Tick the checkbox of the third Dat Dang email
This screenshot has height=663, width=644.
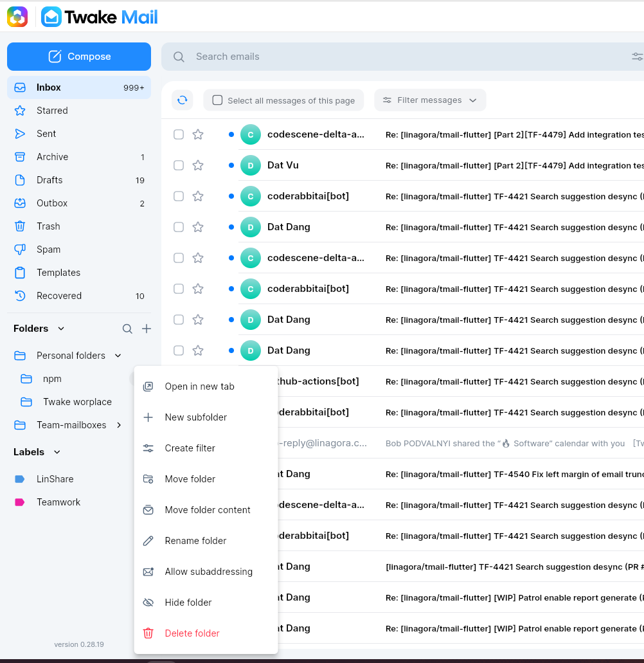point(179,350)
